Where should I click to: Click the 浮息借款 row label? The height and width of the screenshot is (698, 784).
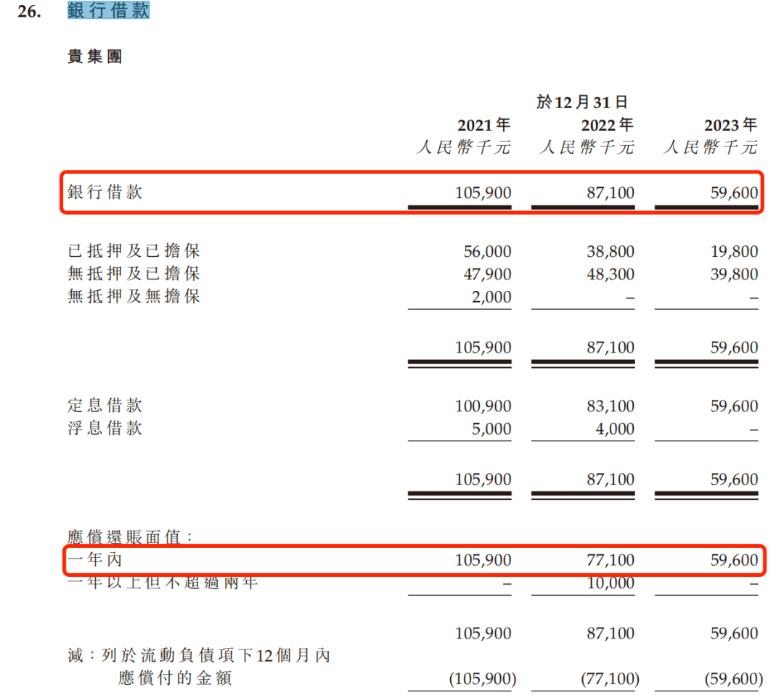105,429
